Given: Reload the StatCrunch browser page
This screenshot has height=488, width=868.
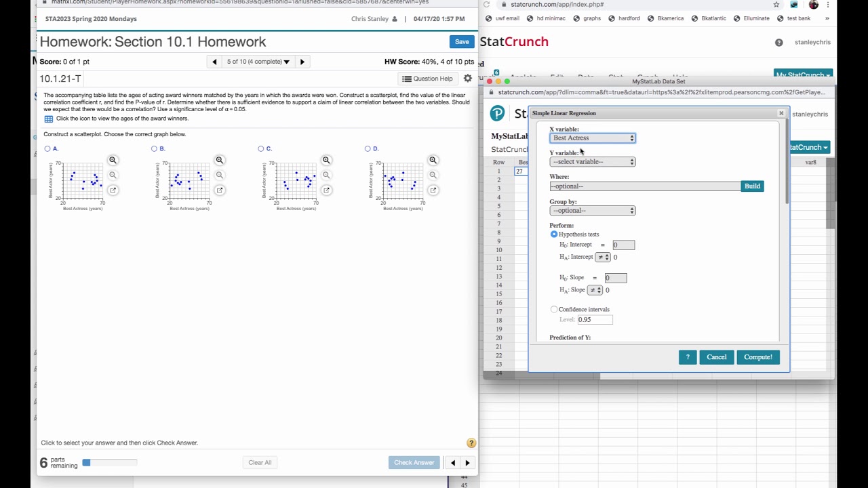Looking at the screenshot, I should [x=486, y=5].
